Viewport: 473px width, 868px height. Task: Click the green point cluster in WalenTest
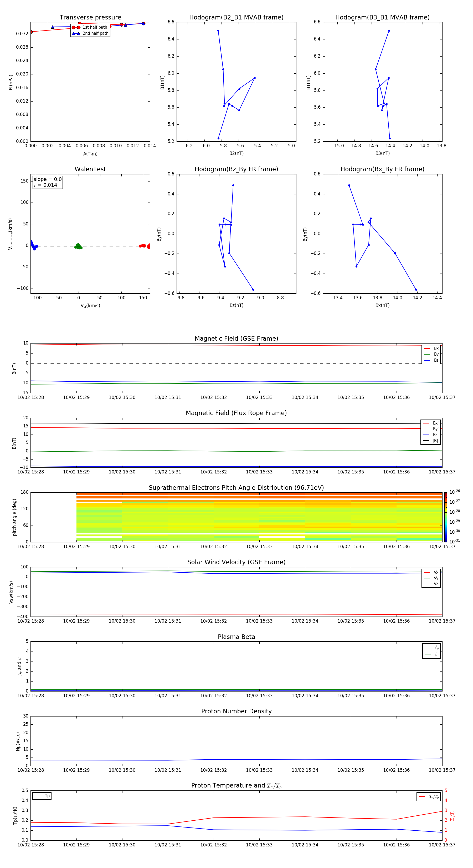78,246
